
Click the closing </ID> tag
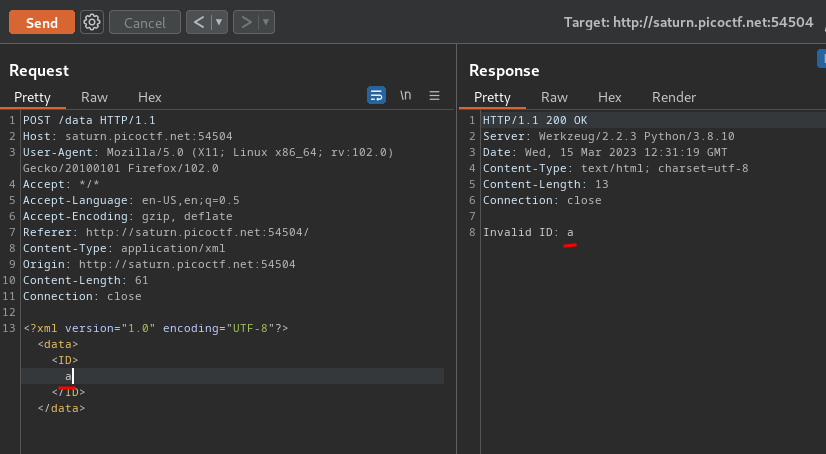coord(68,392)
